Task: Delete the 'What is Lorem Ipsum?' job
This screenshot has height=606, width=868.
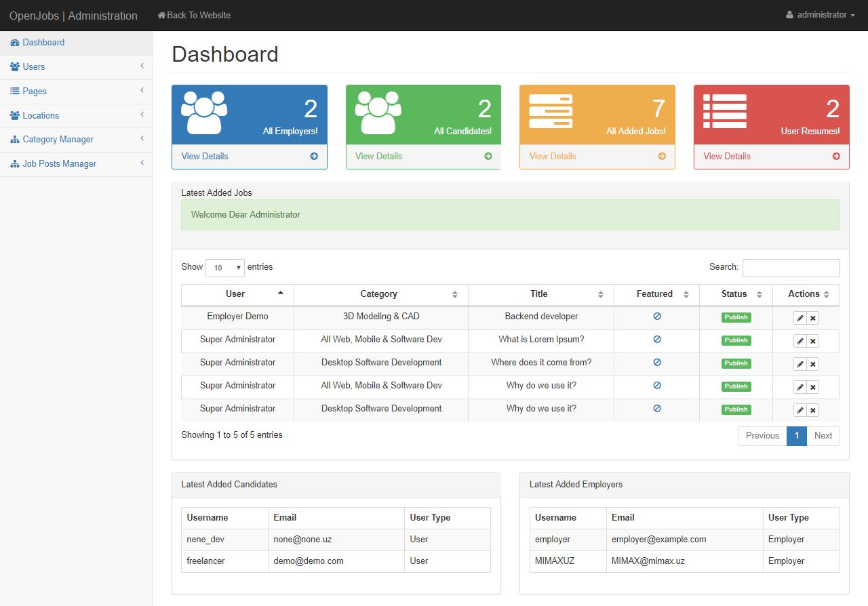Action: click(813, 341)
